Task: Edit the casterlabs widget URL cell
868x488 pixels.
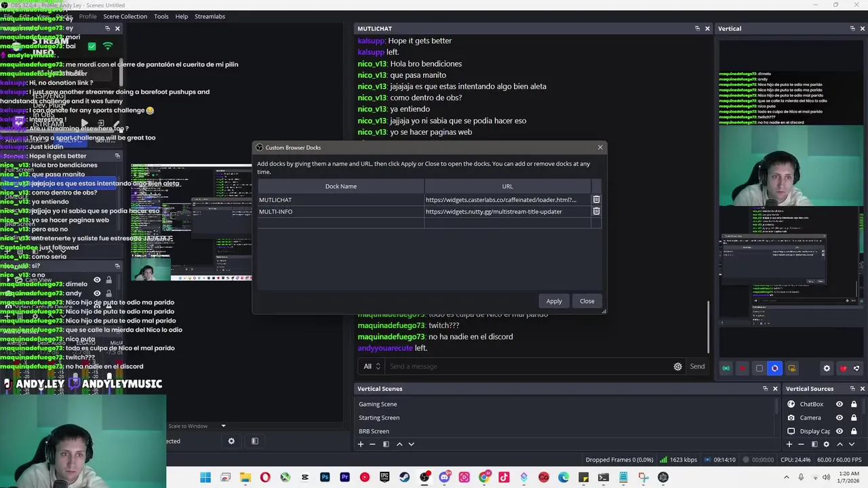Action: coord(507,200)
